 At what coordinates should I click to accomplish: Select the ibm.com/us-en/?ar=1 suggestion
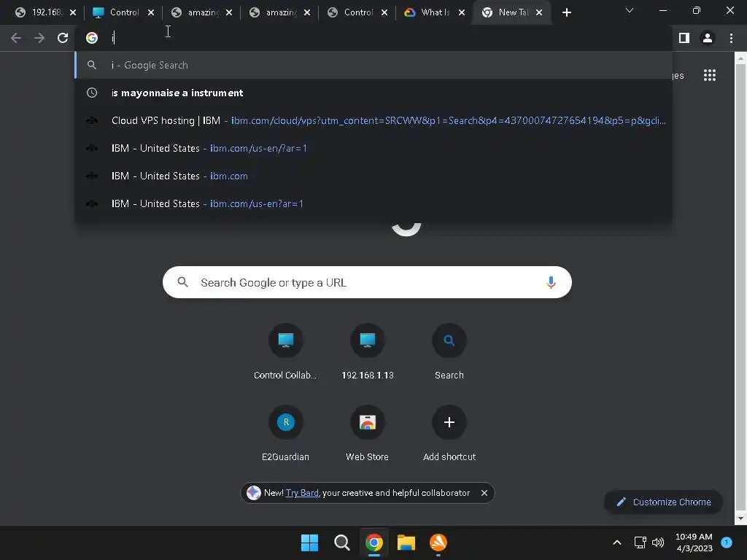373,148
